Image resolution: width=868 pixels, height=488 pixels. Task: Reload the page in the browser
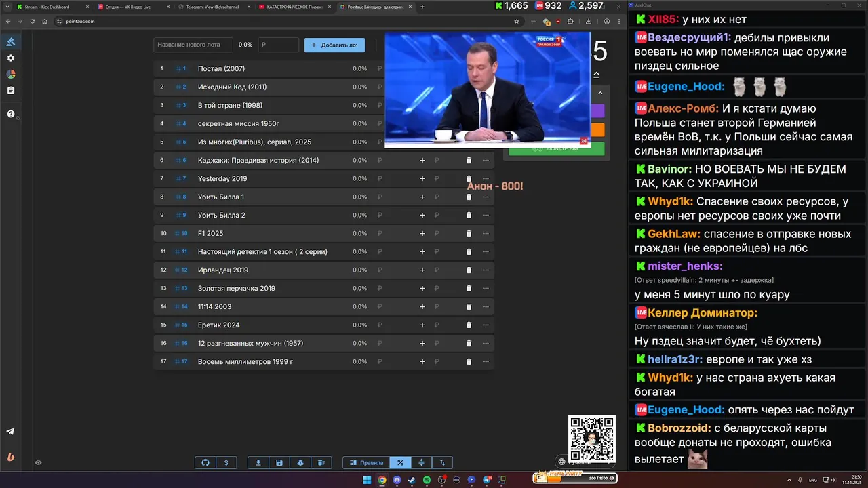pyautogui.click(x=32, y=22)
